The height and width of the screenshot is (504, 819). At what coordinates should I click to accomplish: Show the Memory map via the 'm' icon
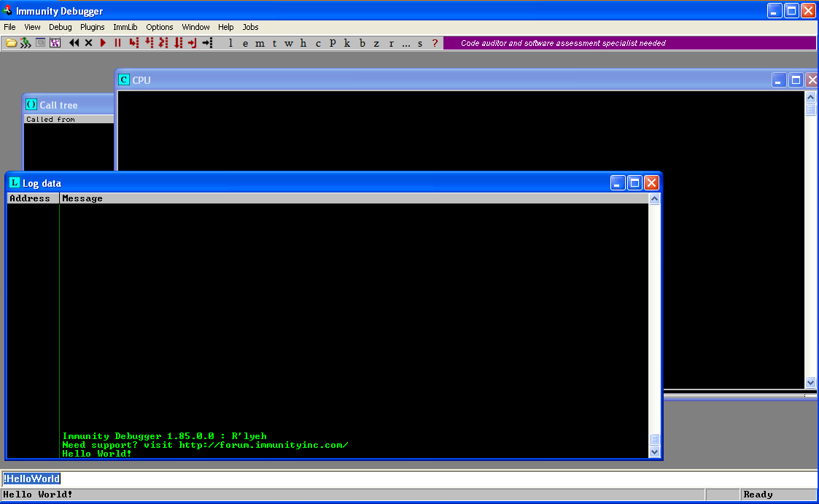click(260, 42)
